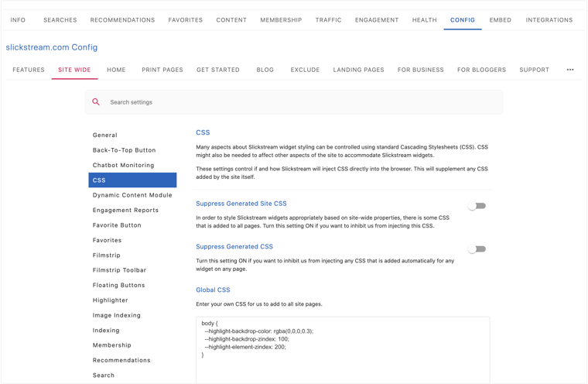588x384 pixels.
Task: Open Dynamic Content Module settings
Action: coord(132,195)
